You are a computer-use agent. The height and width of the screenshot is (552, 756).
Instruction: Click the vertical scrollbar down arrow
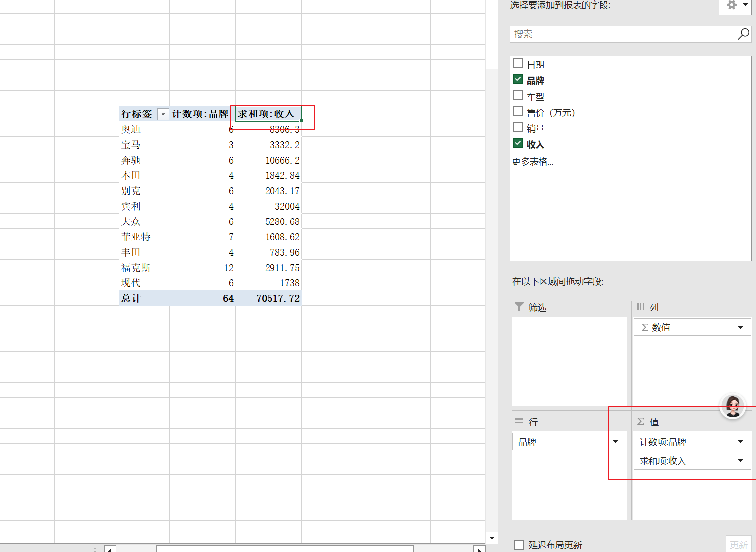point(492,538)
